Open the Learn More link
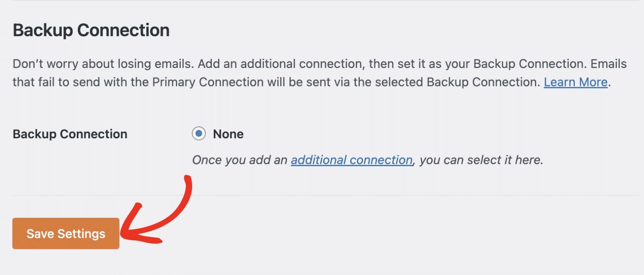This screenshot has width=644, height=275. (x=575, y=82)
